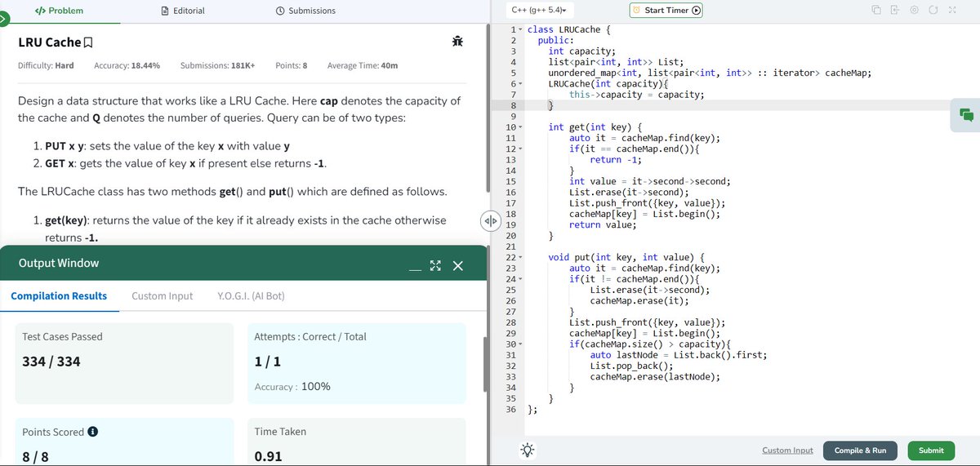Click line number 8 in the gutter
The image size is (980, 466).
[513, 105]
